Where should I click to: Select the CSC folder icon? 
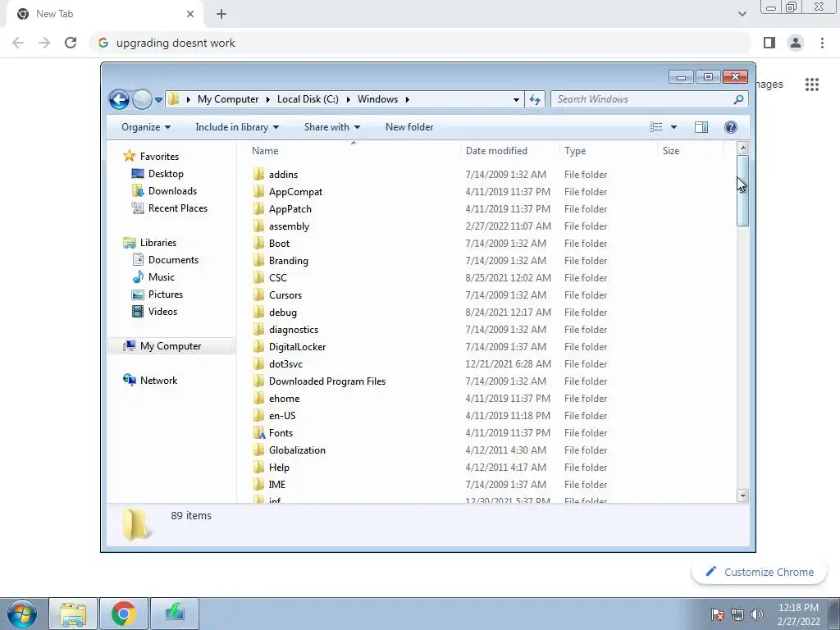(x=258, y=277)
